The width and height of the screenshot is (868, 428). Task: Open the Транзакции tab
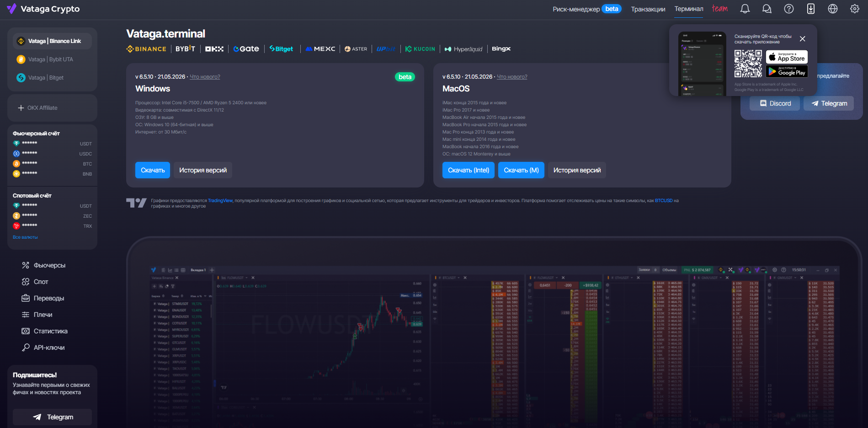pos(648,9)
